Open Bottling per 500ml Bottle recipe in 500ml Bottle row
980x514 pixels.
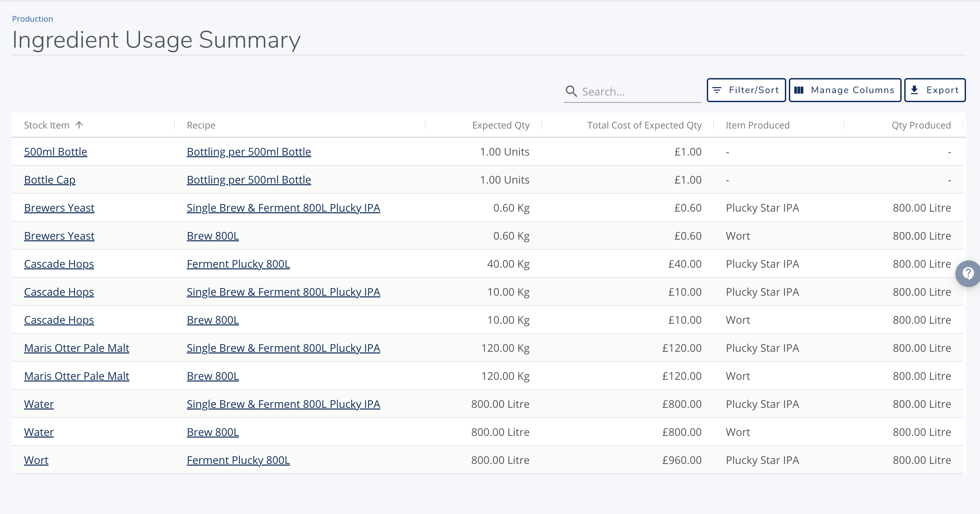(x=249, y=152)
